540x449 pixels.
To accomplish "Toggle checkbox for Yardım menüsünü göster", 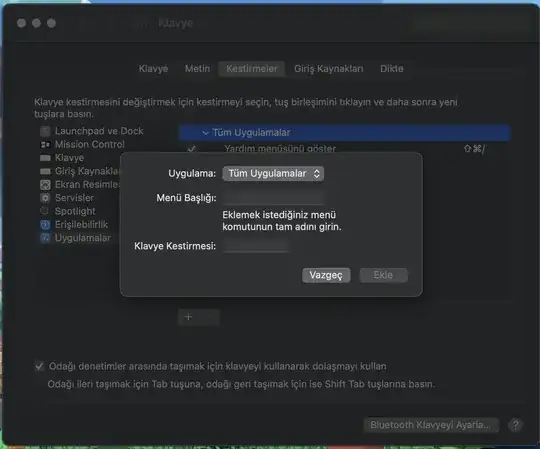I will pos(191,149).
